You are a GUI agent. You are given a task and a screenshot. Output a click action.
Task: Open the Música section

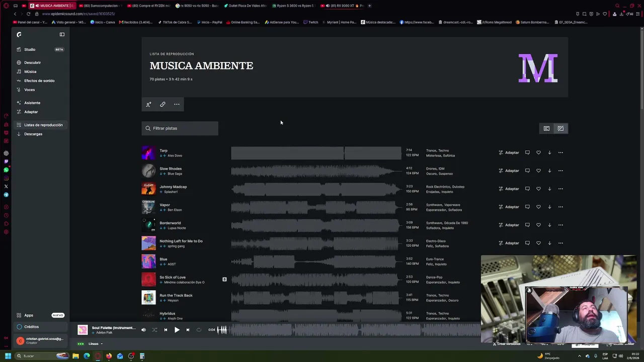(x=30, y=71)
